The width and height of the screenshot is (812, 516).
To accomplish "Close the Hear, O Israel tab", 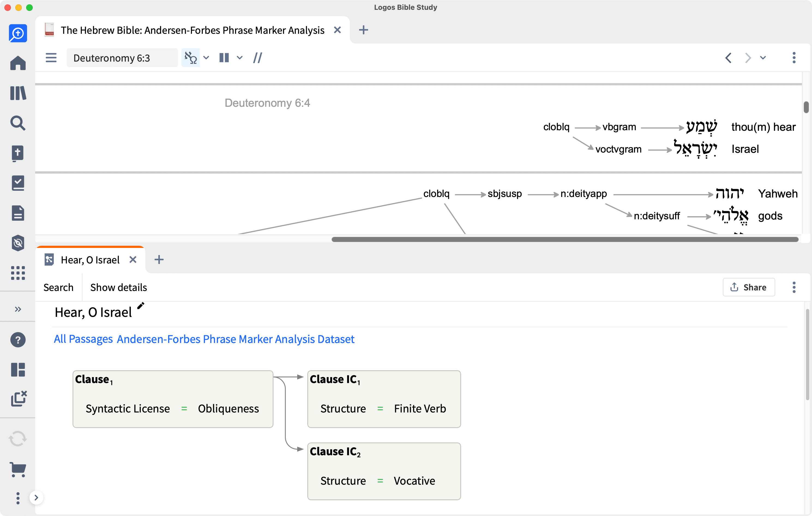I will 133,260.
